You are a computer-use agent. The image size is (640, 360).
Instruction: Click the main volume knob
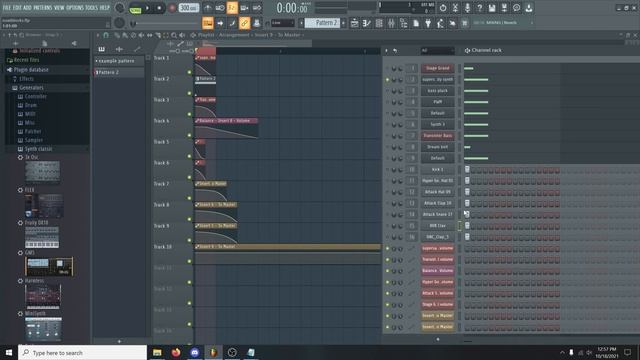point(120,8)
